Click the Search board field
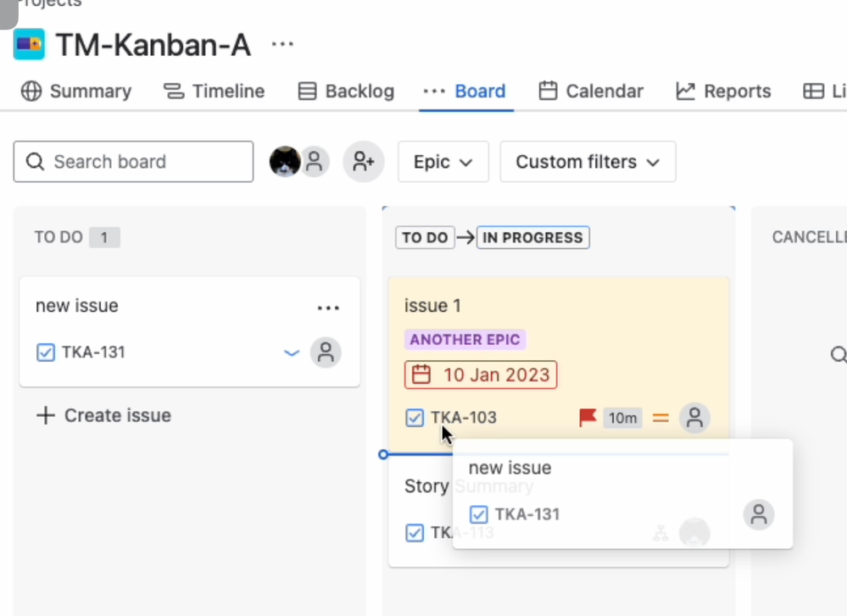The height and width of the screenshot is (616, 847). tap(133, 162)
